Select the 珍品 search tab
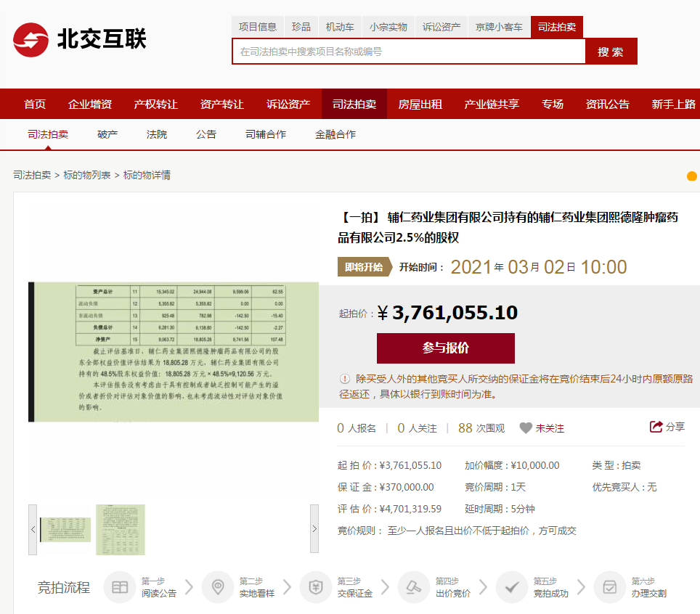Viewport: 700px width, 614px height. point(301,27)
